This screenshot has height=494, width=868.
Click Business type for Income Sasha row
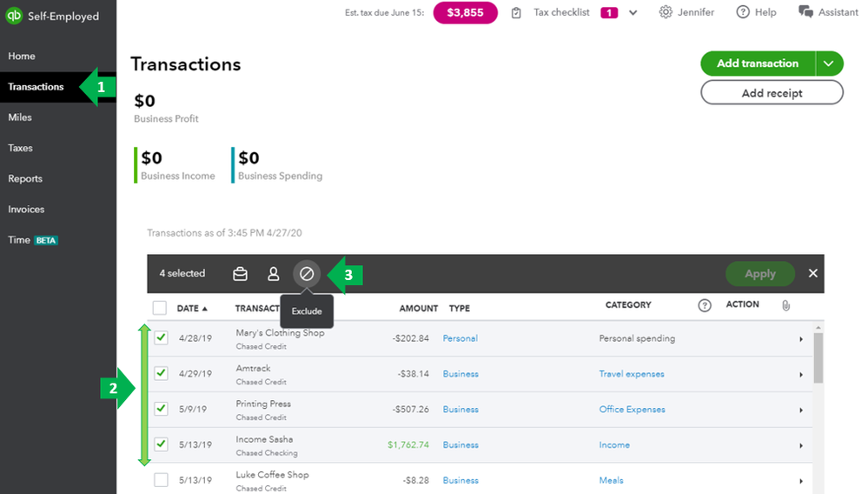pos(461,444)
